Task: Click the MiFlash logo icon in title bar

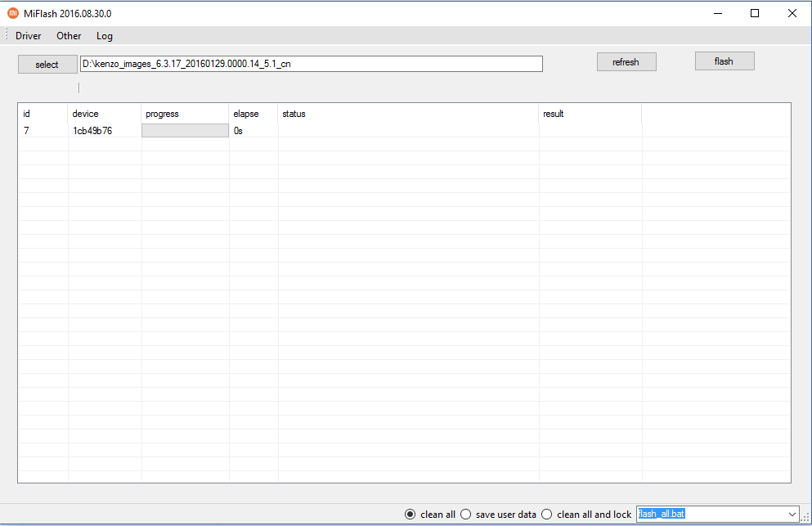Action: coord(13,13)
